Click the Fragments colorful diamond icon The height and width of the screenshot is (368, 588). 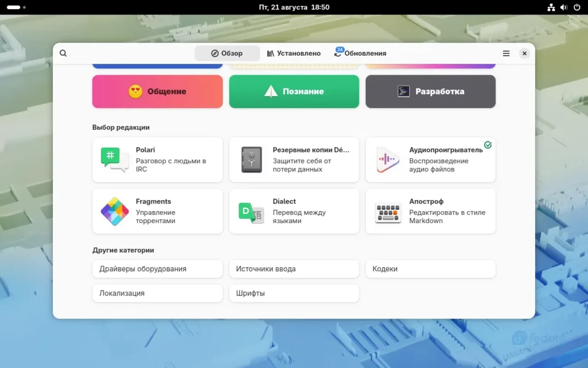pyautogui.click(x=114, y=211)
